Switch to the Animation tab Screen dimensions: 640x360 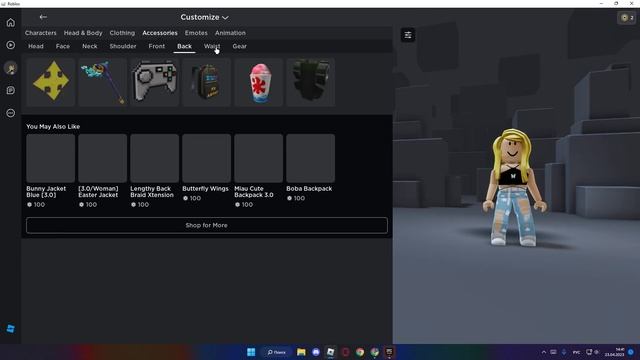click(230, 33)
